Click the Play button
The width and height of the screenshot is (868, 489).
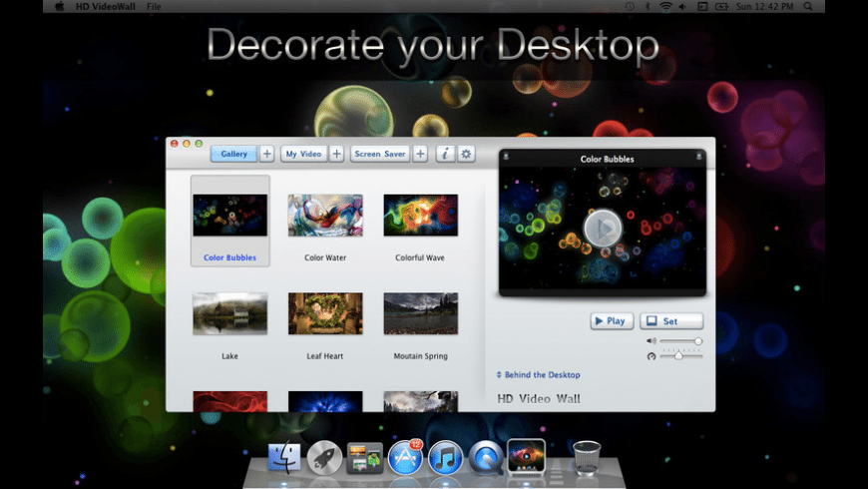coord(612,320)
